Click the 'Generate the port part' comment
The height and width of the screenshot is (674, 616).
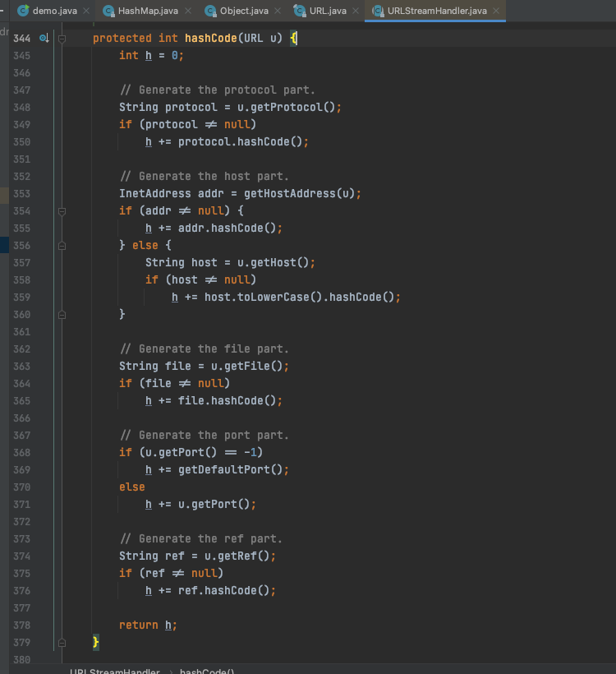(x=204, y=435)
